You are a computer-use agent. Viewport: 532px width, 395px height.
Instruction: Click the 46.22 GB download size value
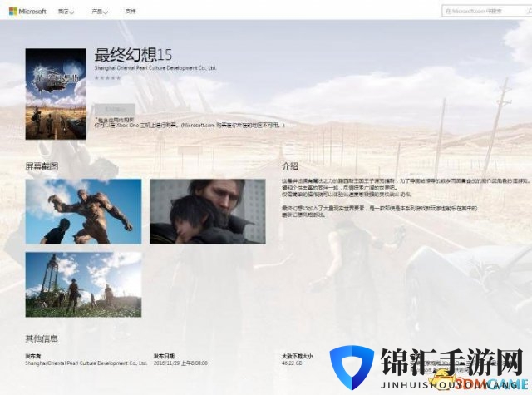pos(292,363)
